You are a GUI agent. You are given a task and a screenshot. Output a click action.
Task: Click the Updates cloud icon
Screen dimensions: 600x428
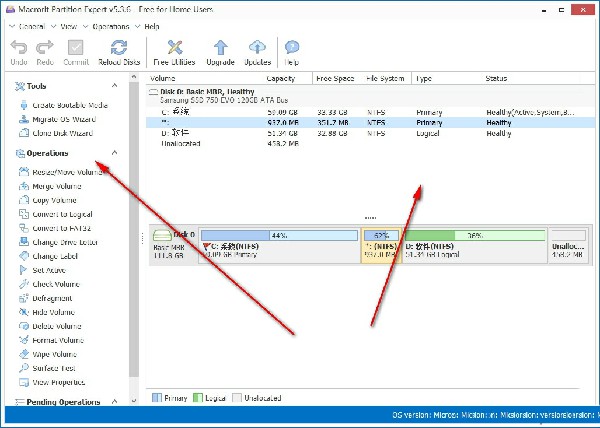257,50
